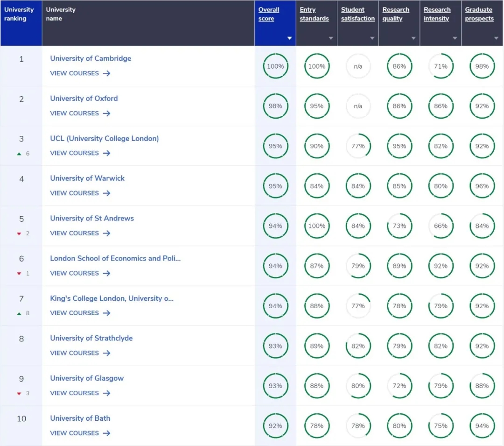Image resolution: width=504 pixels, height=446 pixels.
Task: Click the University name column header
Action: pyautogui.click(x=148, y=23)
